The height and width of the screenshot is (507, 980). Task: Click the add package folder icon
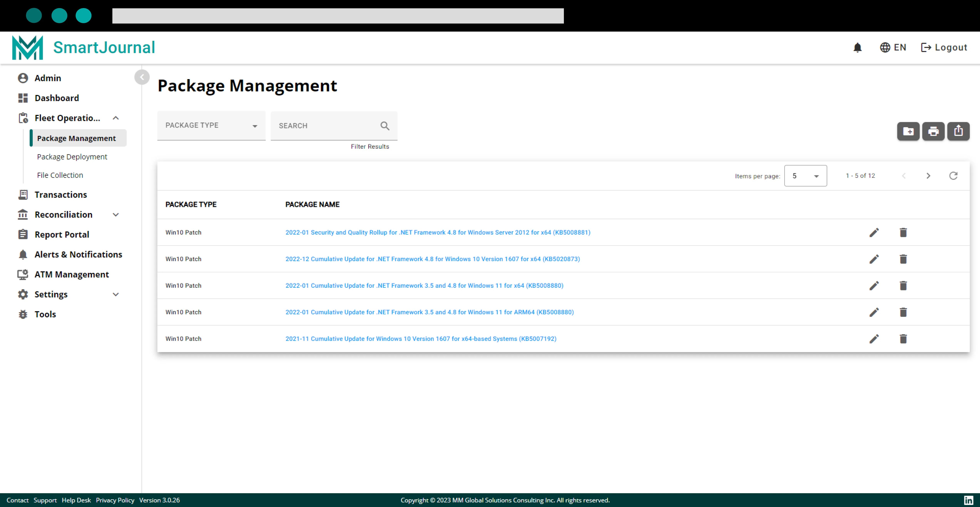coord(908,131)
